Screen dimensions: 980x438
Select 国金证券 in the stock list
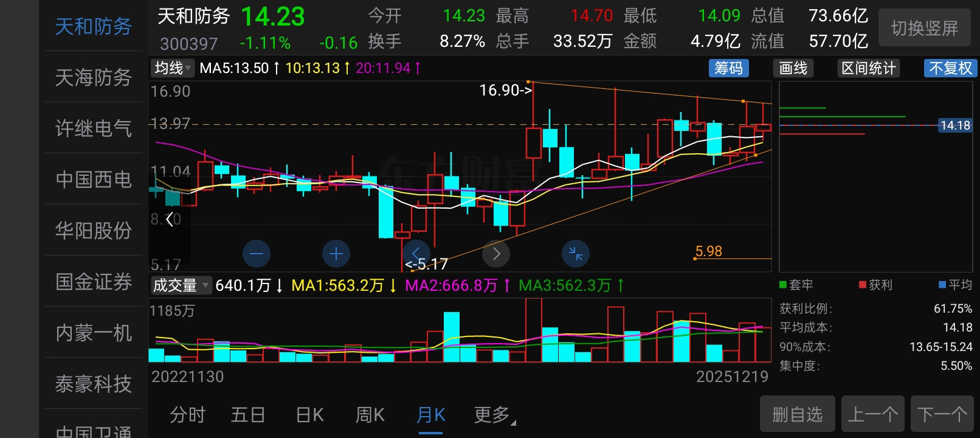point(94,282)
